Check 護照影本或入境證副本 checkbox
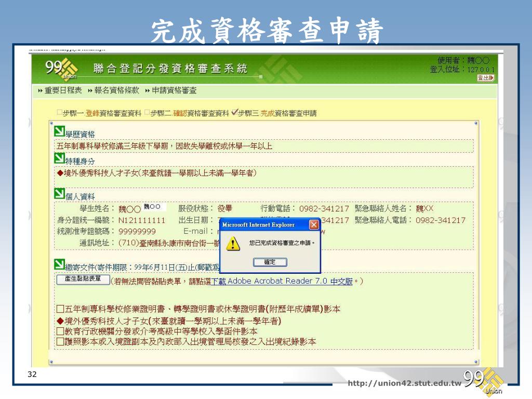 click(60, 342)
